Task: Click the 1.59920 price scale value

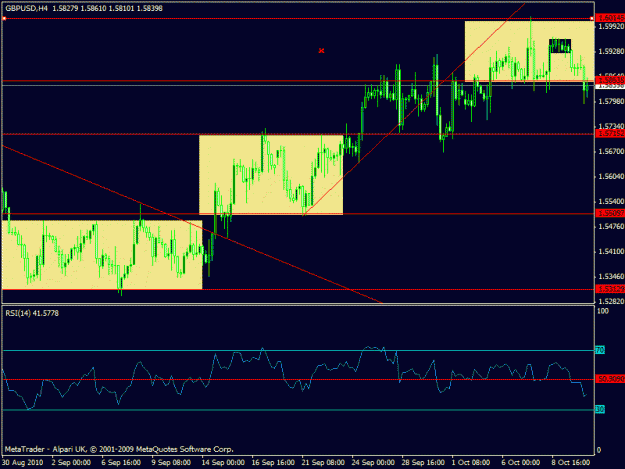Action: pyautogui.click(x=611, y=26)
